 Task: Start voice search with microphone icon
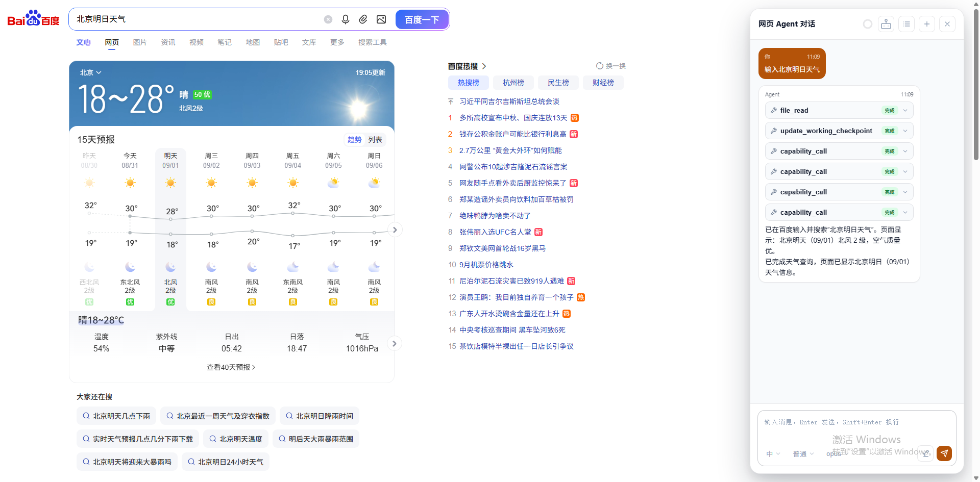(346, 19)
